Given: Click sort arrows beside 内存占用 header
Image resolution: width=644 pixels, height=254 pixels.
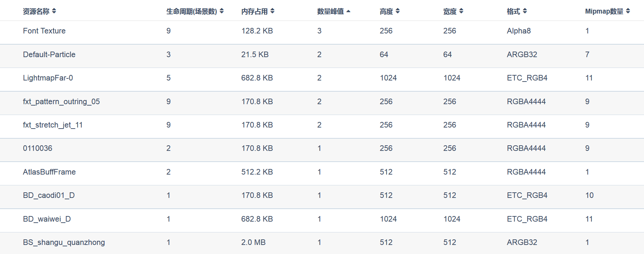Looking at the screenshot, I should (272, 11).
